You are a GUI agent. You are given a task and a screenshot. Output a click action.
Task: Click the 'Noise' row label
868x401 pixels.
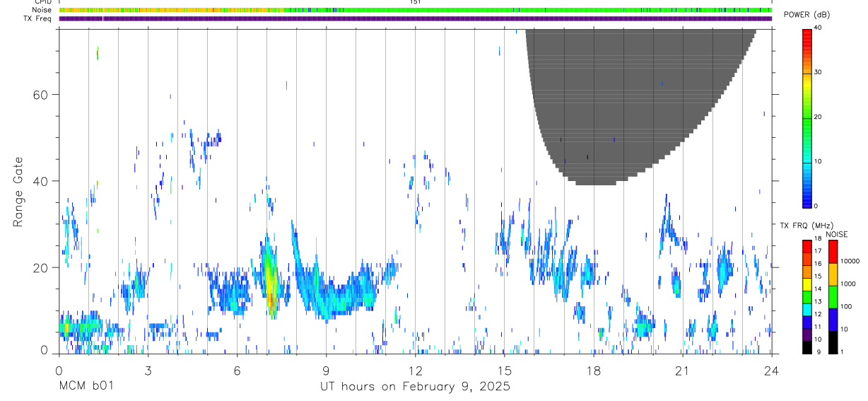(42, 10)
